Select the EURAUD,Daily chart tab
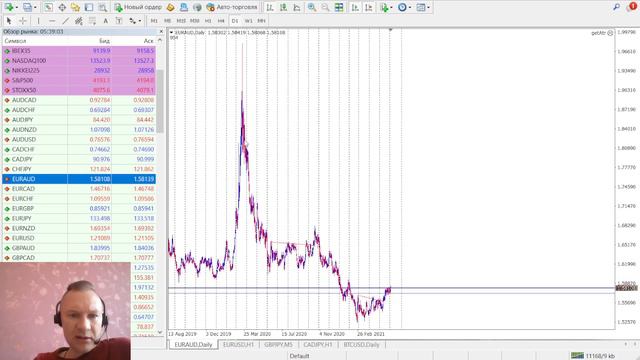Viewport: 640px width, 360px height. 193,345
